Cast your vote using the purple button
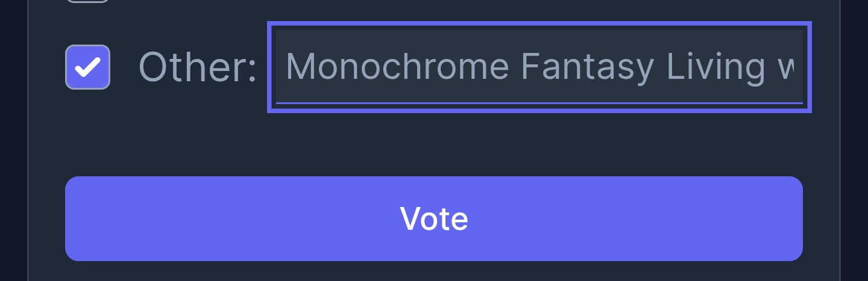868x281 pixels. point(434,218)
